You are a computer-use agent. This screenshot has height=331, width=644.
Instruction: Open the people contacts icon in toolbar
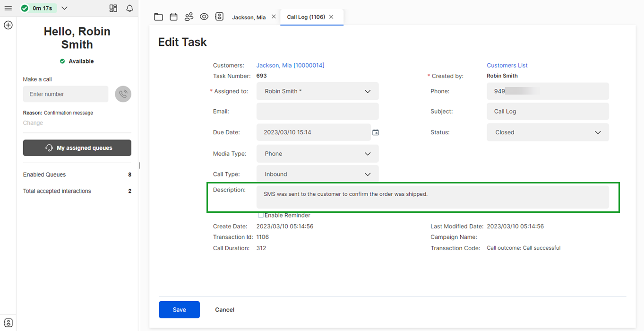(x=189, y=17)
